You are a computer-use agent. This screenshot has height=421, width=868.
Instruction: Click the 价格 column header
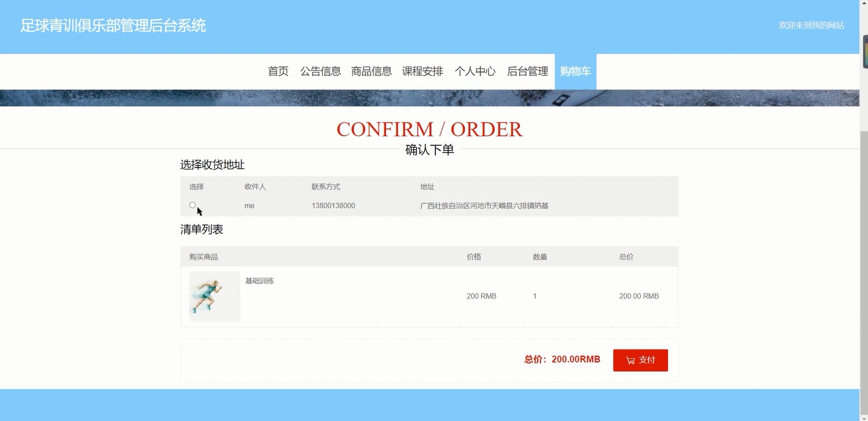474,257
